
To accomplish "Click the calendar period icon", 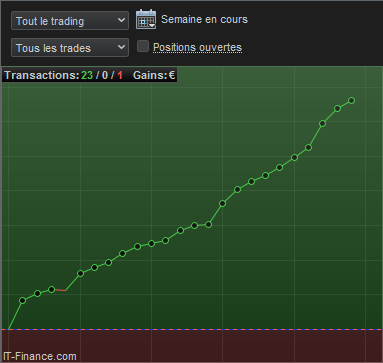I will coord(146,19).
